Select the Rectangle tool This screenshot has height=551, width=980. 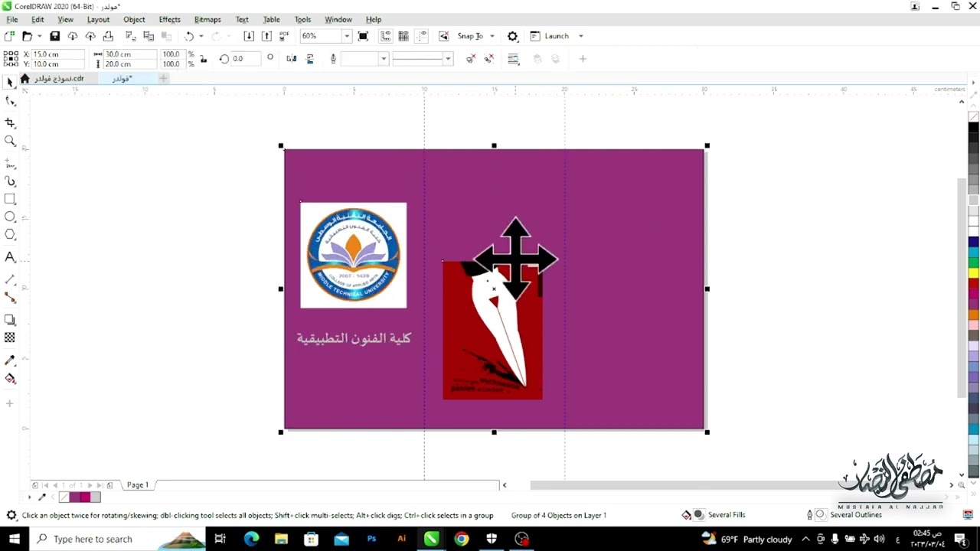10,199
